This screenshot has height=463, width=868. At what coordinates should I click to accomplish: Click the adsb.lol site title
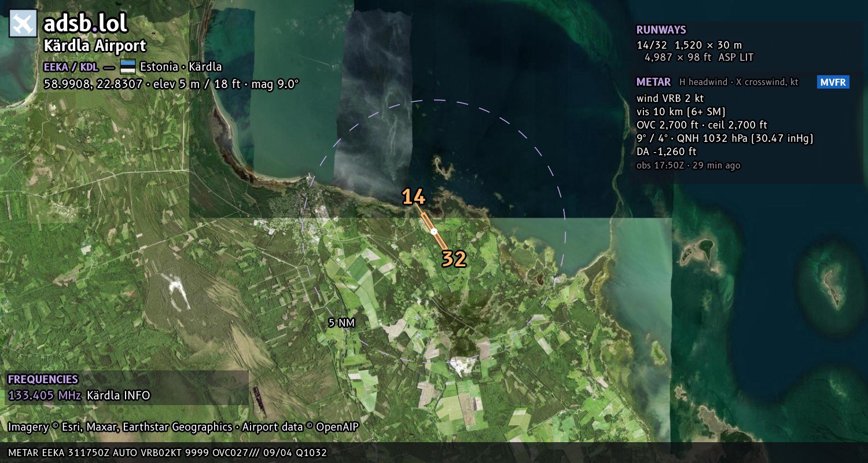pos(86,24)
